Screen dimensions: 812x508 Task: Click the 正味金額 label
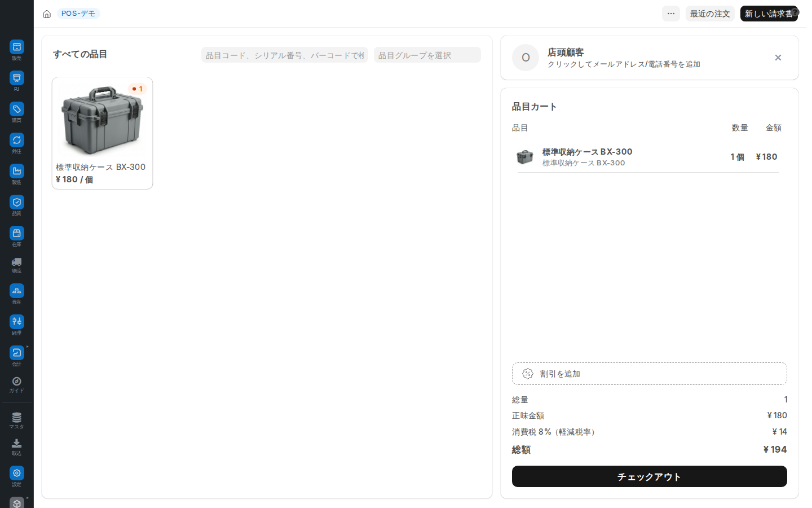coord(528,415)
